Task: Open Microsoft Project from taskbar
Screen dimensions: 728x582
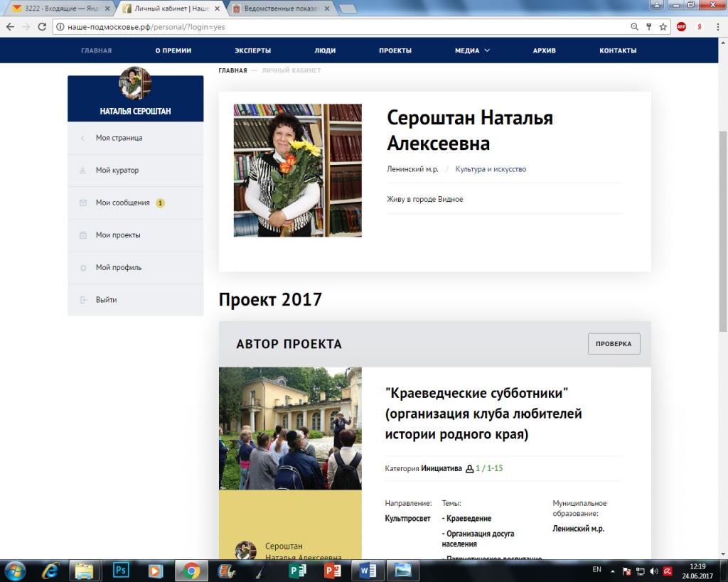Action: (297, 571)
